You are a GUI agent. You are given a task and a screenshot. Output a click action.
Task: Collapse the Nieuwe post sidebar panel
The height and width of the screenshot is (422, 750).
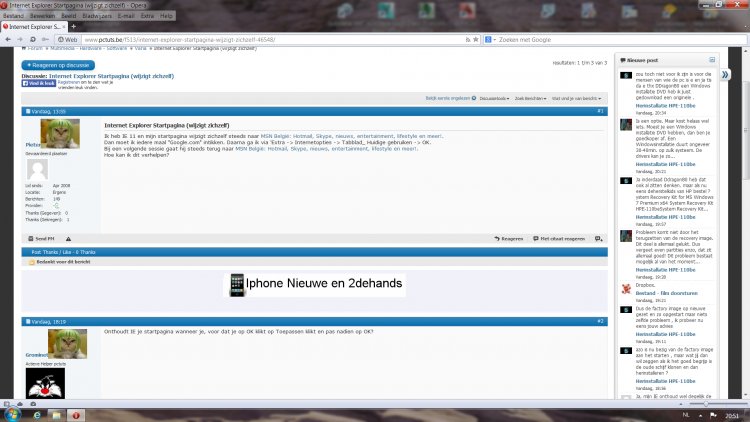pos(712,60)
